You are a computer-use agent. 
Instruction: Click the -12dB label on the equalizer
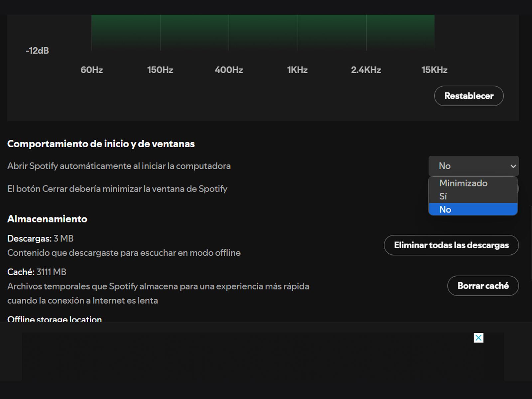click(37, 51)
